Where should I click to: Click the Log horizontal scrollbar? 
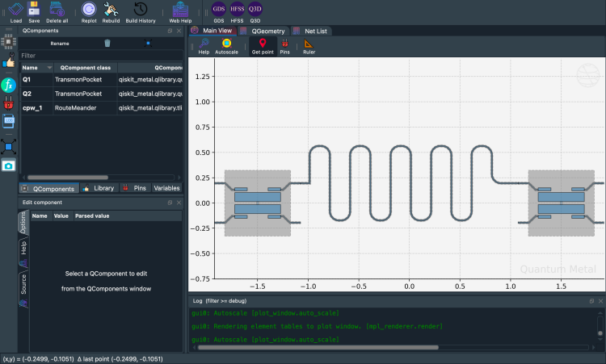pyautogui.click(x=318, y=347)
